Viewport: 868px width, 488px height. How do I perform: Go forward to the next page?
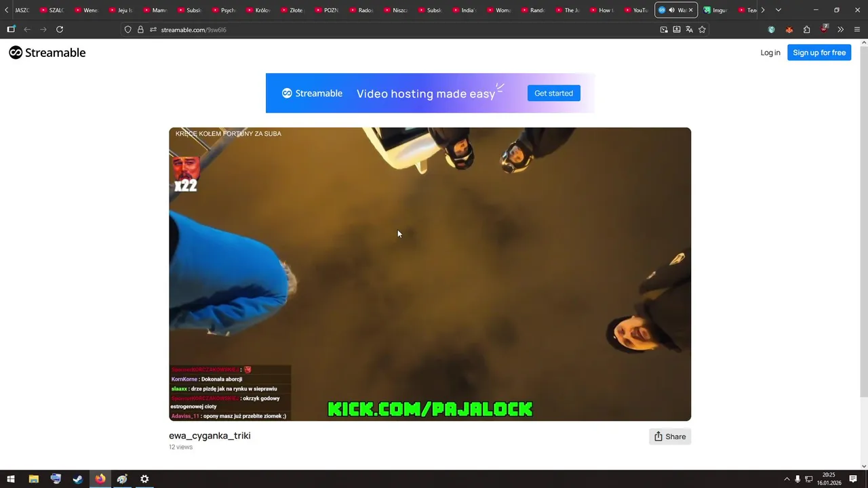pos(43,29)
